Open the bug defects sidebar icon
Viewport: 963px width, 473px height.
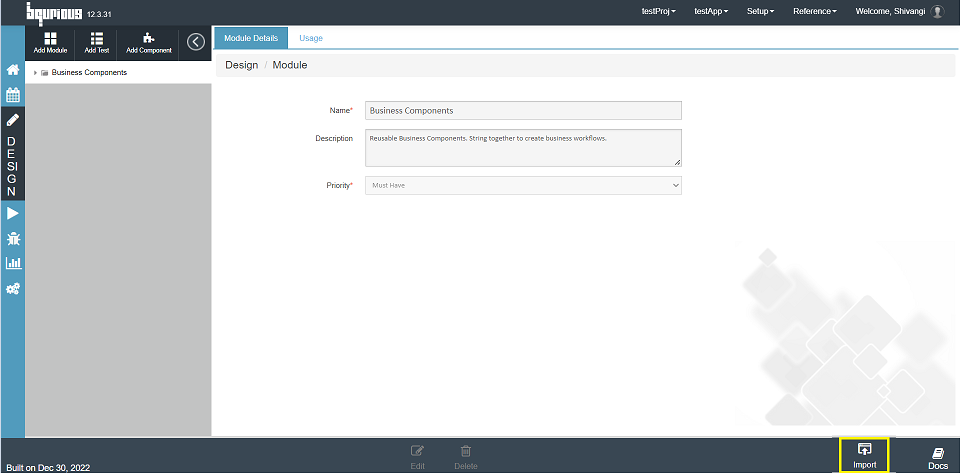(12, 238)
